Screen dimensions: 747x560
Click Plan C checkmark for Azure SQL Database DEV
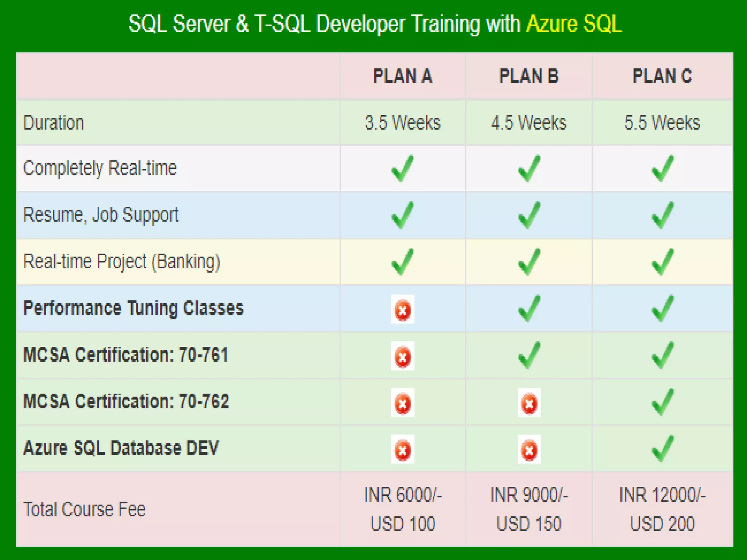[662, 448]
